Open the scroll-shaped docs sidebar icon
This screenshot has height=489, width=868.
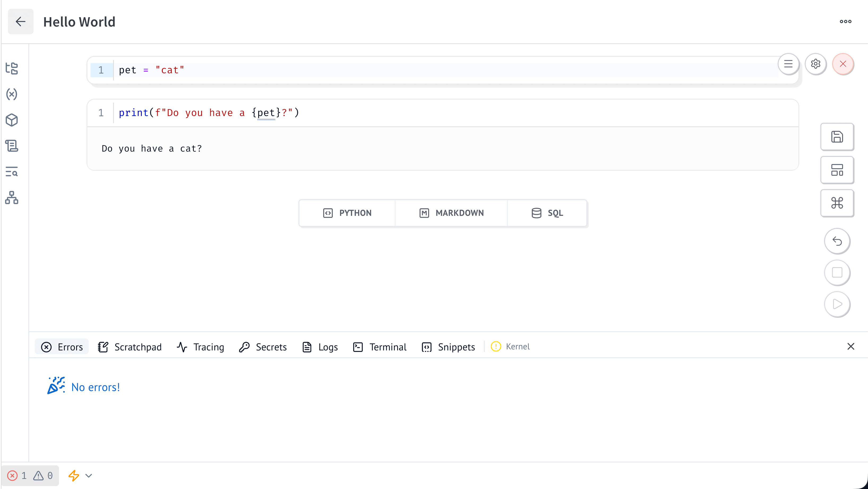click(x=12, y=146)
